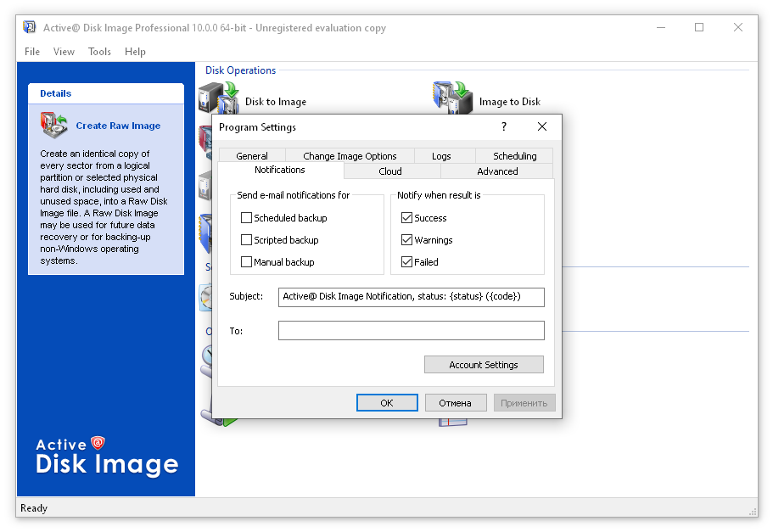Click the Применить button
The width and height of the screenshot is (773, 532).
(x=524, y=402)
